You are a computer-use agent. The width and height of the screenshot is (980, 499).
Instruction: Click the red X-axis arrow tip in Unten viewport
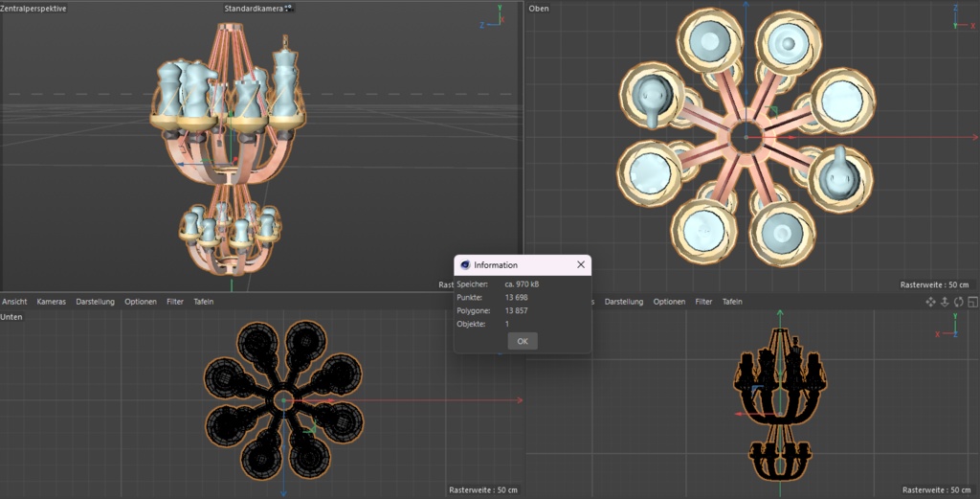(x=518, y=400)
